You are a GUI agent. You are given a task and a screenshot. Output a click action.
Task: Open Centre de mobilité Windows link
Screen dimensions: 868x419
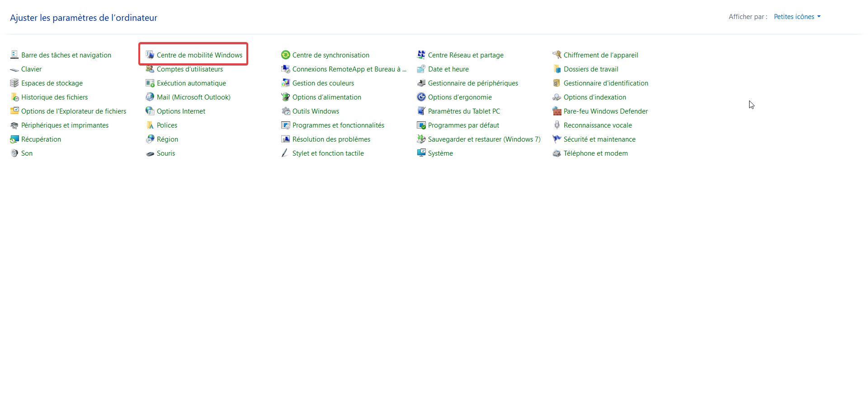pyautogui.click(x=199, y=55)
